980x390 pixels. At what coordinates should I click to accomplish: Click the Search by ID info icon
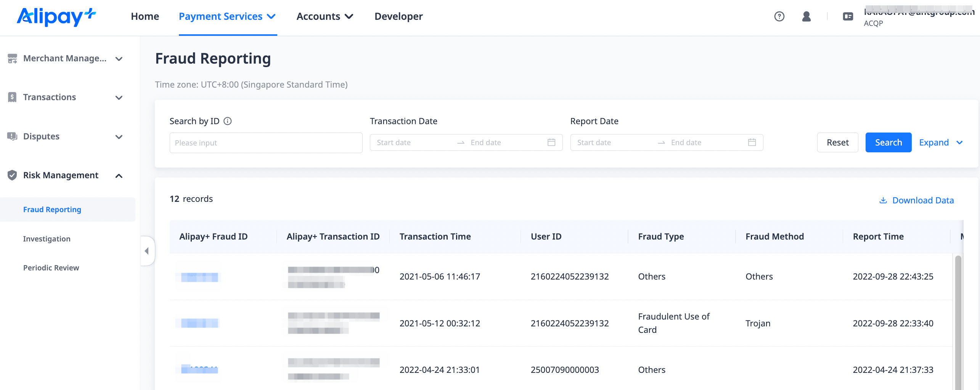[x=228, y=121]
